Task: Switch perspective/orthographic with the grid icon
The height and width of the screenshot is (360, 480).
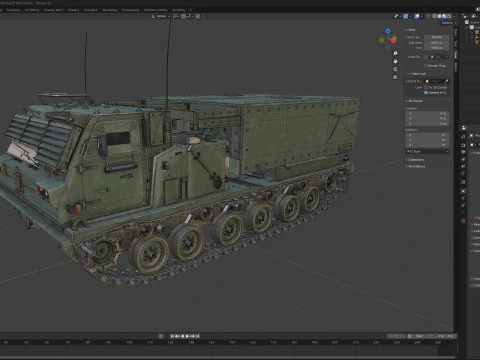Action: coord(395,77)
